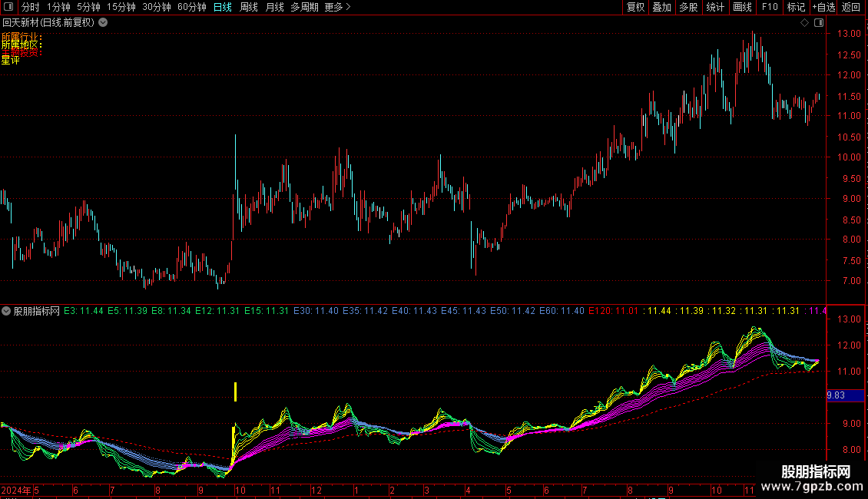The image size is (868, 499).
Task: Toggle the left sidebar panel icon
Action: click(9, 7)
